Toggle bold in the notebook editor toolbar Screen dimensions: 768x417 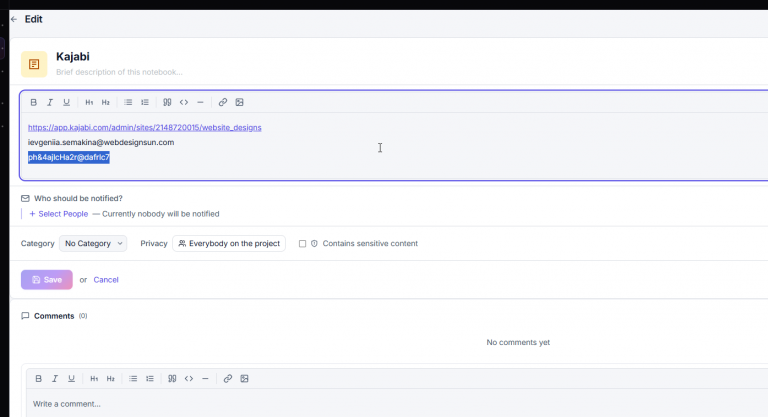pos(33,102)
